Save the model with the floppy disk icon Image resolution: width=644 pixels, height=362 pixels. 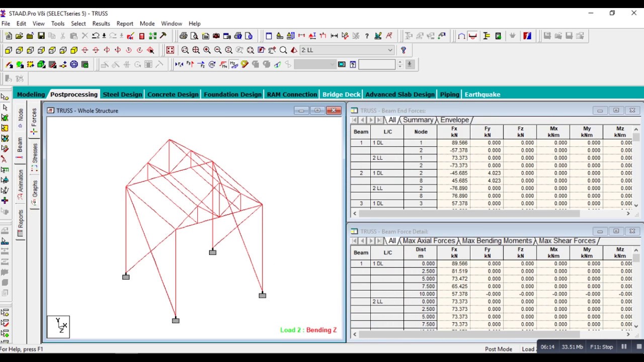41,36
